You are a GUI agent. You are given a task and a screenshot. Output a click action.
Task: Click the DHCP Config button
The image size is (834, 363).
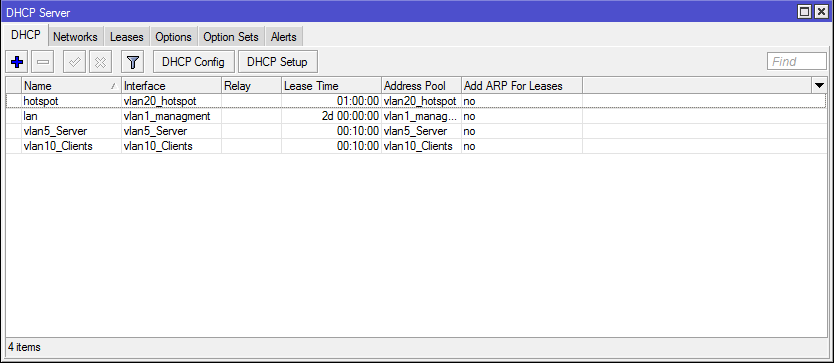[194, 62]
